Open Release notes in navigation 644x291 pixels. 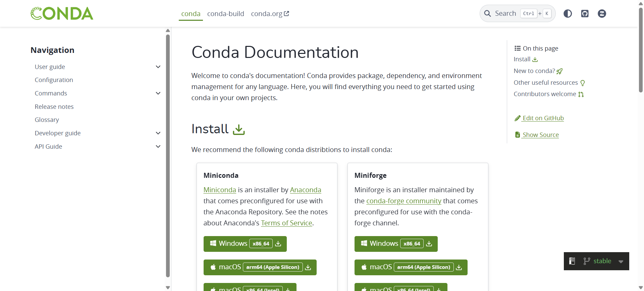[x=54, y=106]
